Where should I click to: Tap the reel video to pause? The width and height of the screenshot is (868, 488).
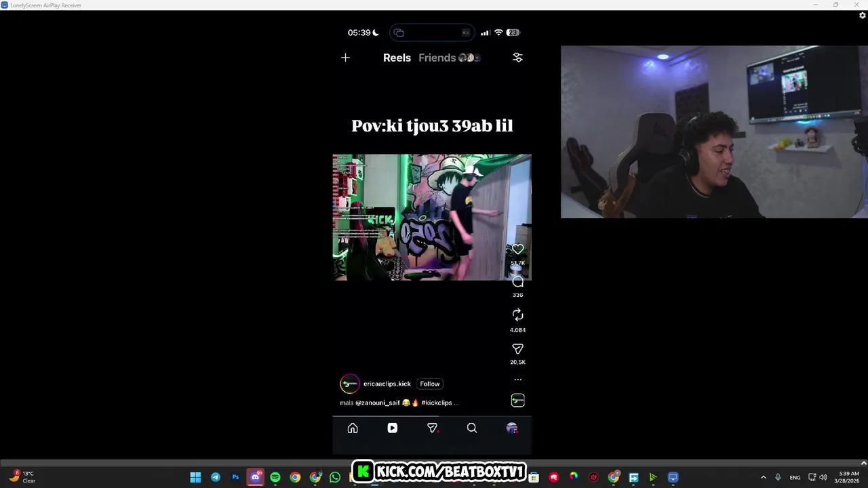tap(432, 217)
